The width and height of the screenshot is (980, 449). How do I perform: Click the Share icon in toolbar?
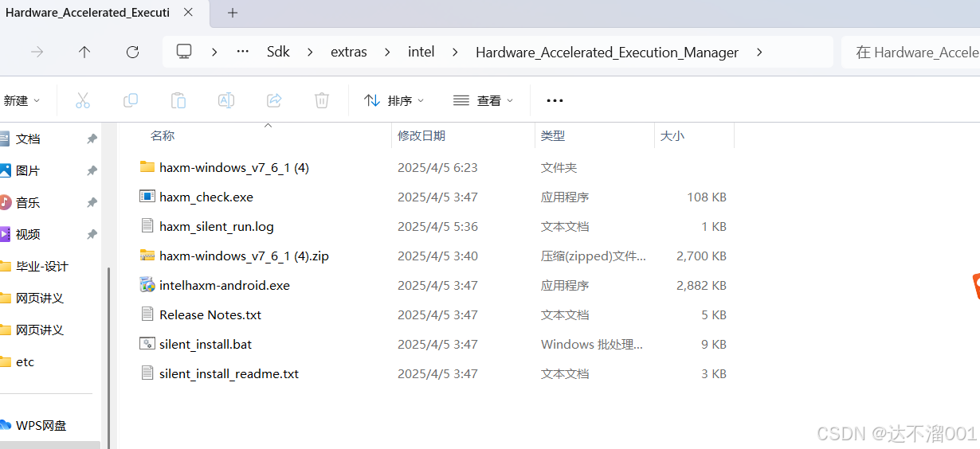(x=274, y=100)
